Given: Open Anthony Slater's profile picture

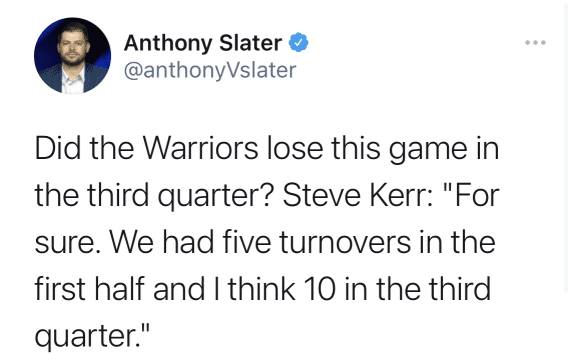Looking at the screenshot, I should [x=72, y=55].
